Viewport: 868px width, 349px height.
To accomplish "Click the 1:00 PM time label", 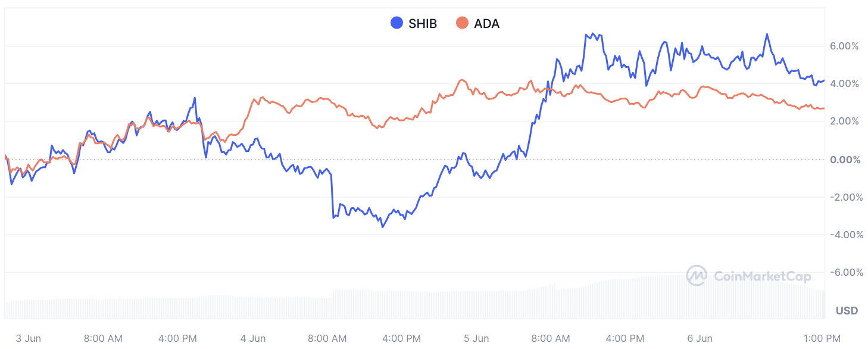I will (x=822, y=339).
